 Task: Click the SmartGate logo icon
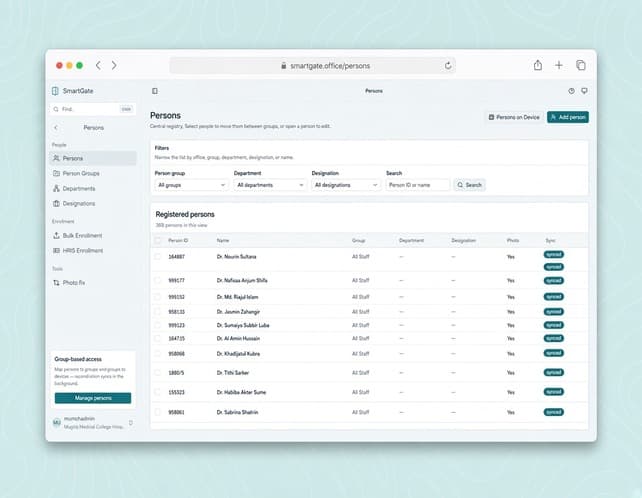point(55,91)
